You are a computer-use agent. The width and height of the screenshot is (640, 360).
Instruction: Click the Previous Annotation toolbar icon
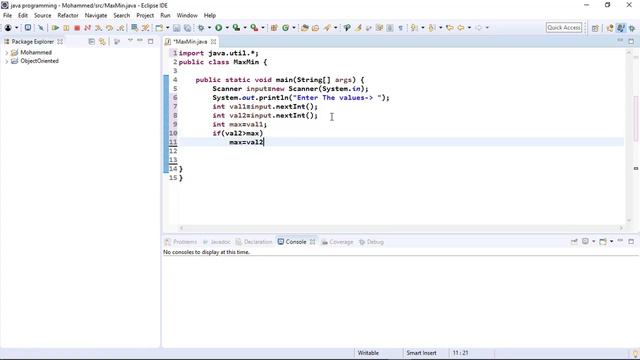[432, 28]
